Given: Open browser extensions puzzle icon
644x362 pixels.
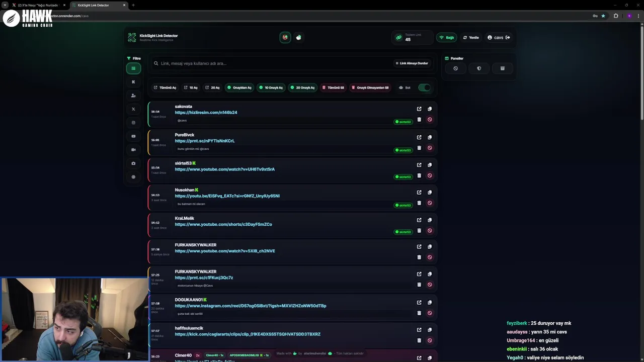Looking at the screenshot, I should click(x=616, y=16).
